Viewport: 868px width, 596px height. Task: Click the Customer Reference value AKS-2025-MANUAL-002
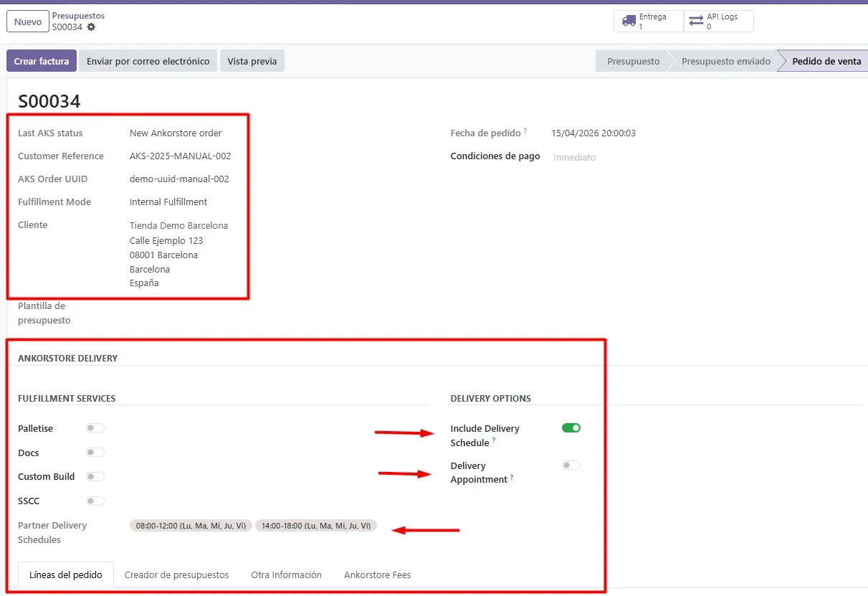[x=181, y=156]
